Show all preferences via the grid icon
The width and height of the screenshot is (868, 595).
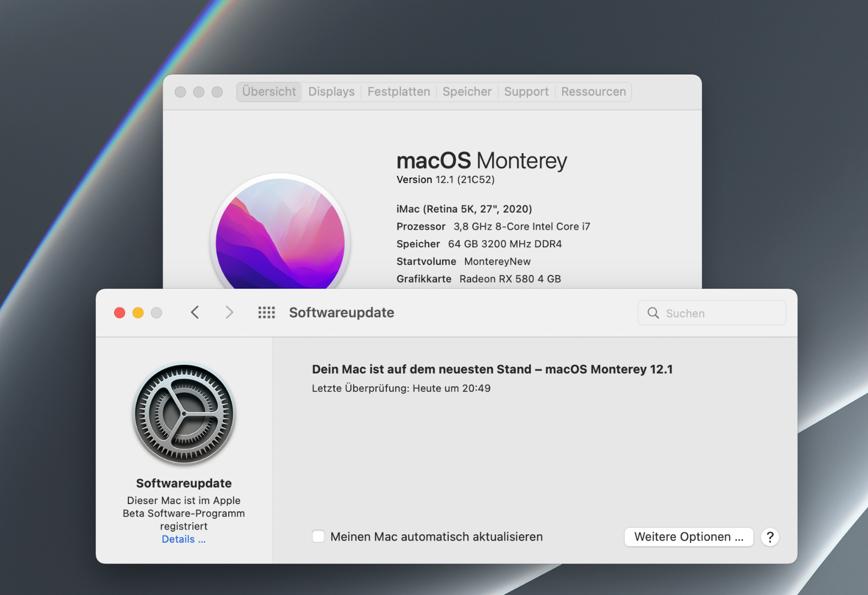click(x=267, y=313)
